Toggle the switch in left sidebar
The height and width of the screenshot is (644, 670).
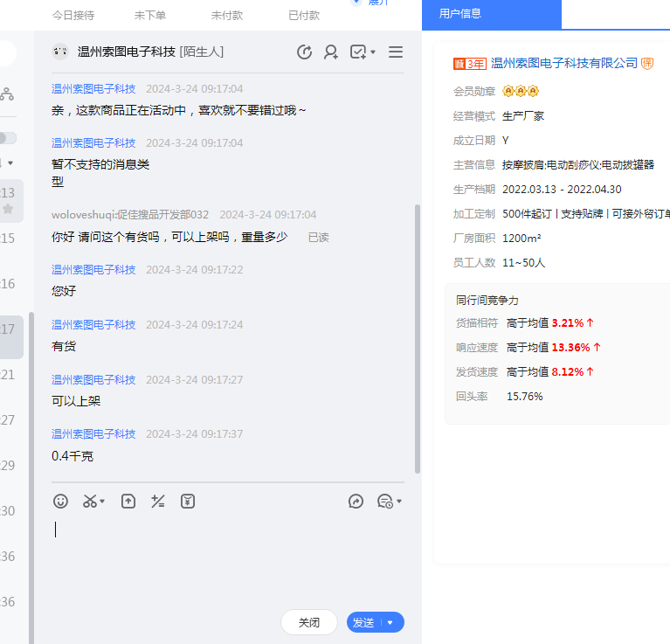tap(7, 138)
